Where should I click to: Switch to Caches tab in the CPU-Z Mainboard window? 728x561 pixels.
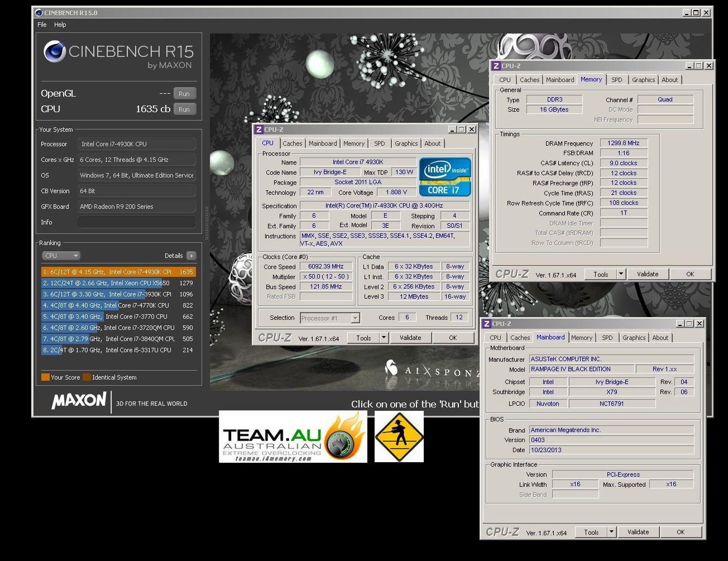(520, 338)
